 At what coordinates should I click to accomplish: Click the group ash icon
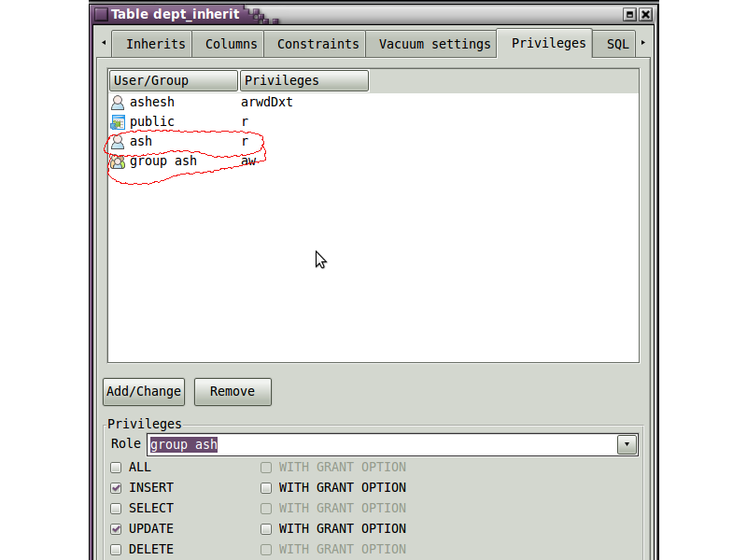pyautogui.click(x=118, y=161)
